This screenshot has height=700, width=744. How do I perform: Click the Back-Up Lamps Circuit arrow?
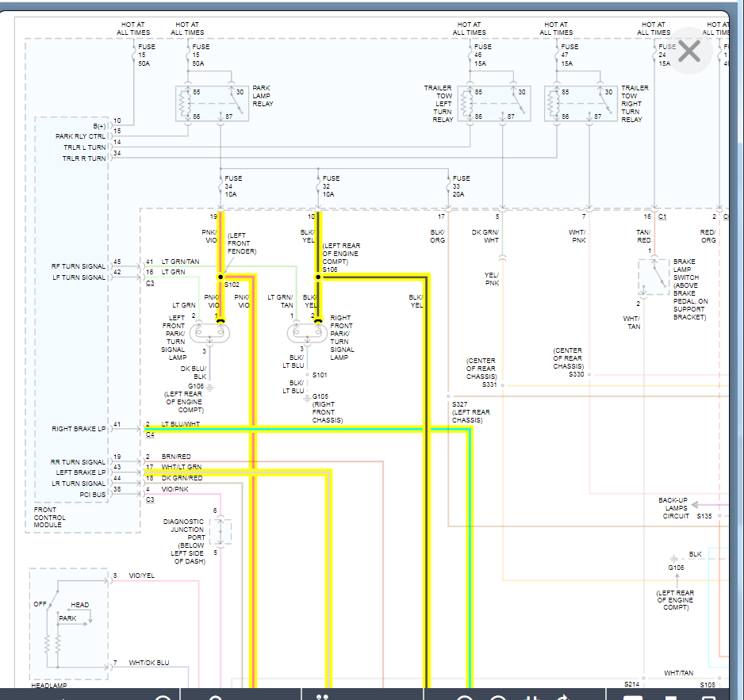pos(694,504)
